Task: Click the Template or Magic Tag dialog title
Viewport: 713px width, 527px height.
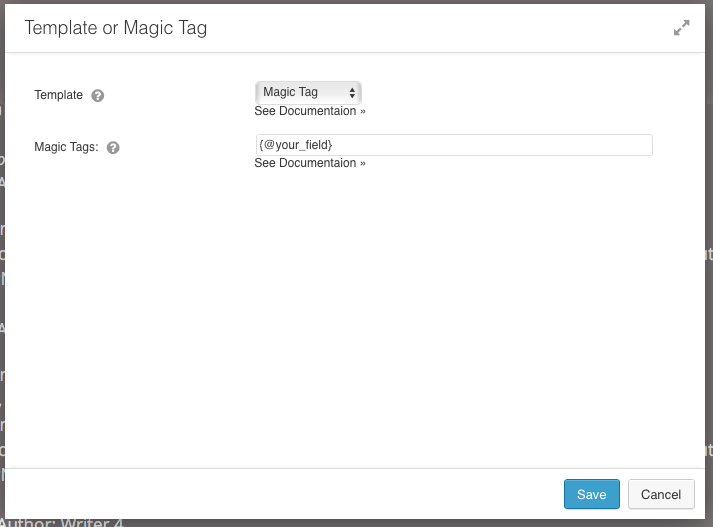Action: (x=115, y=28)
